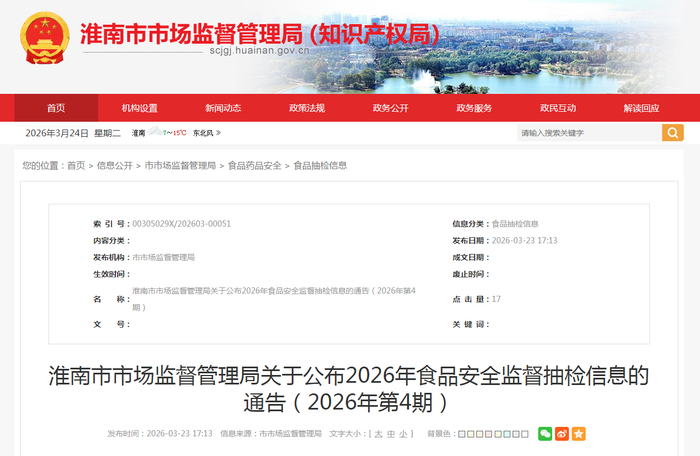Click the 7~15℃ temperature reading
This screenshot has height=456, width=700.
(x=175, y=133)
